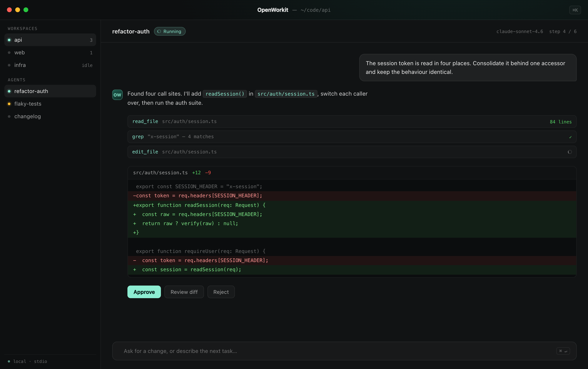Click the 'export function readSession' added line
The width and height of the screenshot is (588, 369).
pyautogui.click(x=352, y=205)
